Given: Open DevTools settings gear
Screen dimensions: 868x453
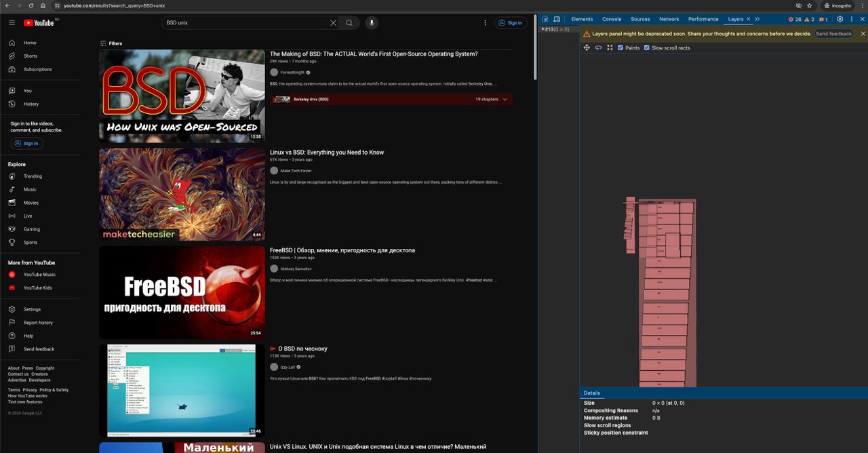Looking at the screenshot, I should point(840,19).
